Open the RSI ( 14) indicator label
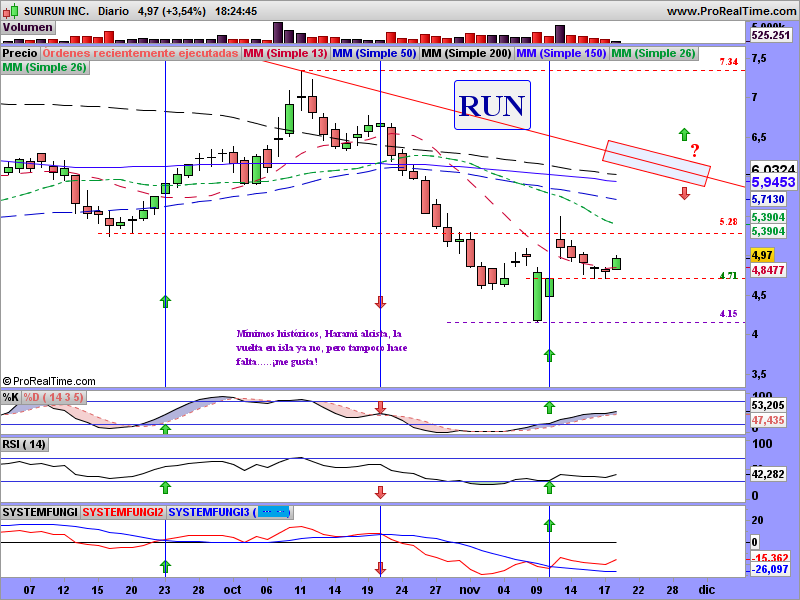Screen dimensions: 800x600 pyautogui.click(x=24, y=444)
